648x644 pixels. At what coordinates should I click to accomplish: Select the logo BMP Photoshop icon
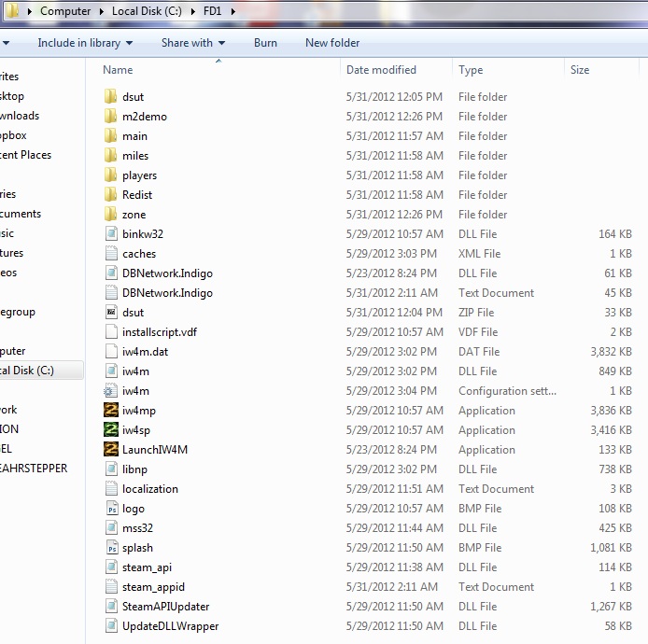(x=112, y=509)
